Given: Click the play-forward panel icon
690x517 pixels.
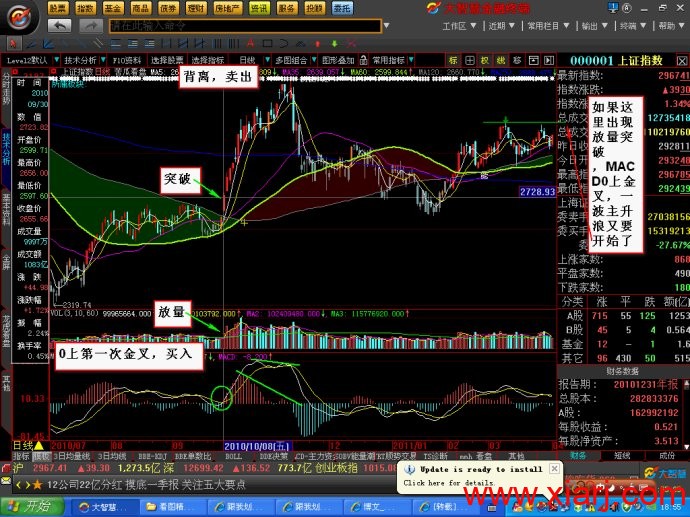Looking at the screenshot, I should 549,60.
